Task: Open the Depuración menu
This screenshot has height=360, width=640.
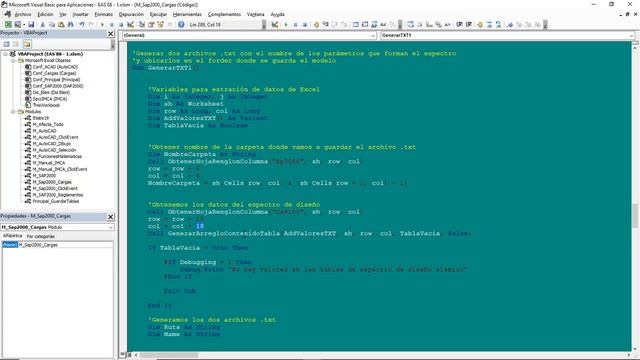Action: coord(131,14)
